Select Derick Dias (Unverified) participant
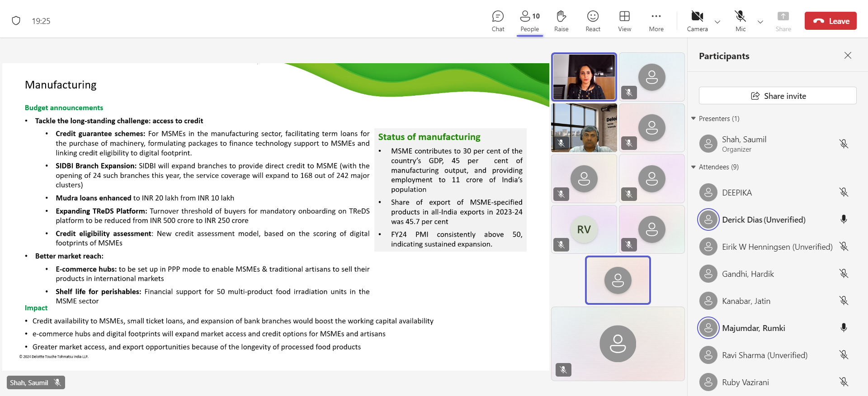868x396 pixels. click(778, 219)
